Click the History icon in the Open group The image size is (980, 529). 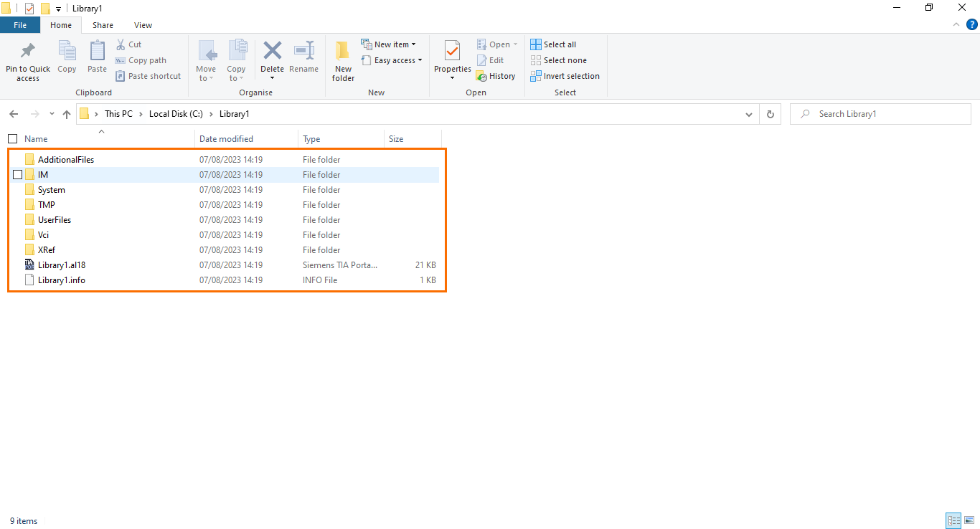(x=496, y=75)
